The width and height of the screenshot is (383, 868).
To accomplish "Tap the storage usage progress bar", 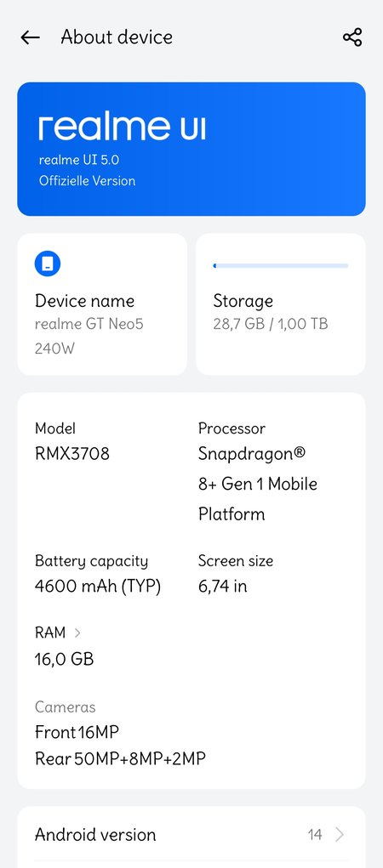I will 281,266.
